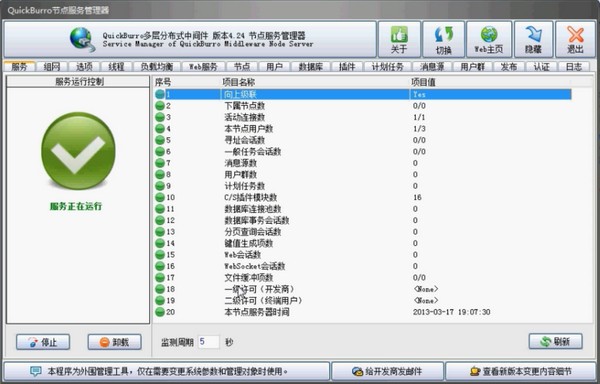Click the speech bubble icon in the status bar
This screenshot has width=600, height=384.
pos(36,371)
